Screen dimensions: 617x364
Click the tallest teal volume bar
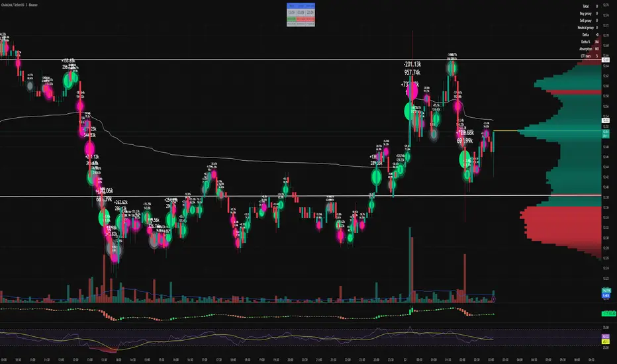[x=410, y=265]
